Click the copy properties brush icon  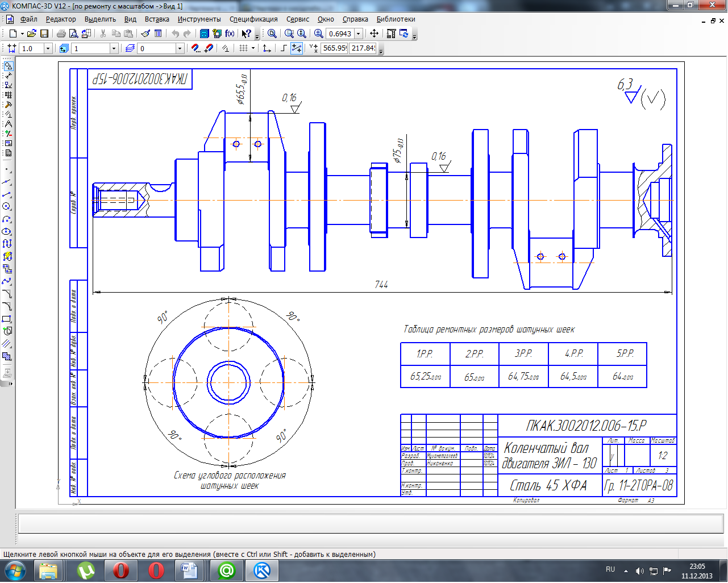[145, 34]
